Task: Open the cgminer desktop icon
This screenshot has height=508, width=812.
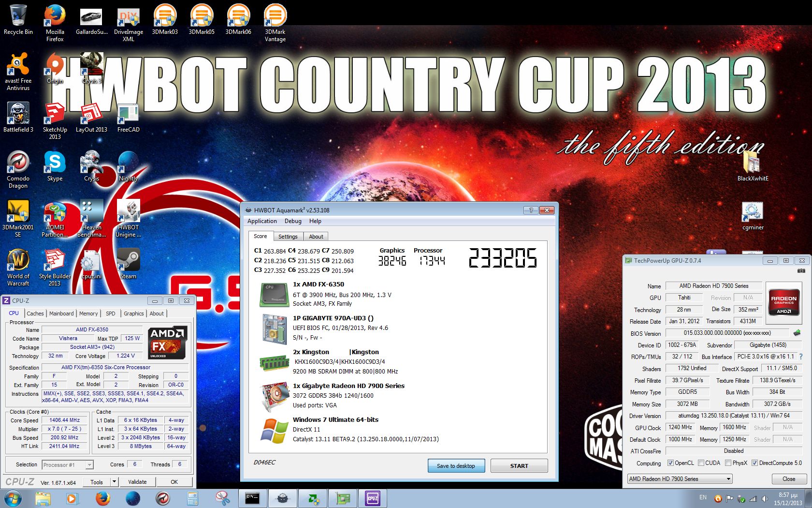Action: click(x=753, y=216)
